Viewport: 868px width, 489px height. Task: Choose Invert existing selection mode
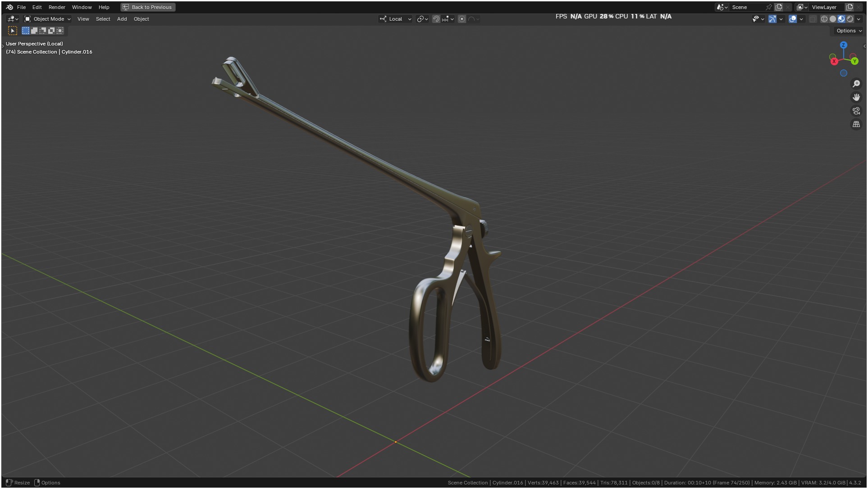[51, 31]
